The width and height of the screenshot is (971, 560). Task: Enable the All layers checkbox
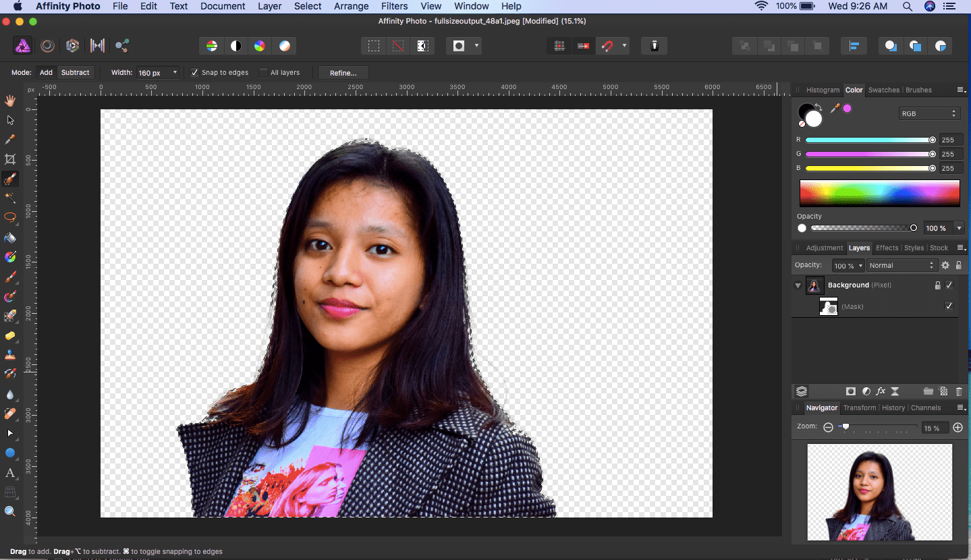point(264,72)
